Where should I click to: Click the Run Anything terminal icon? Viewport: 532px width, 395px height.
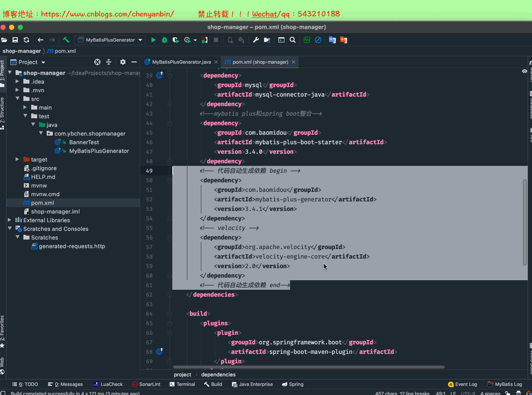click(x=281, y=40)
